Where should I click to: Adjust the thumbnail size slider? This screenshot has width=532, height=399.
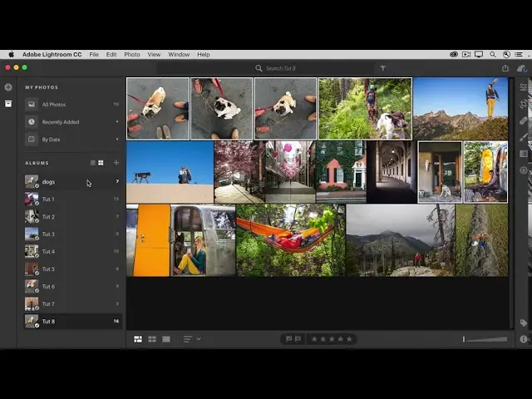[x=485, y=339]
